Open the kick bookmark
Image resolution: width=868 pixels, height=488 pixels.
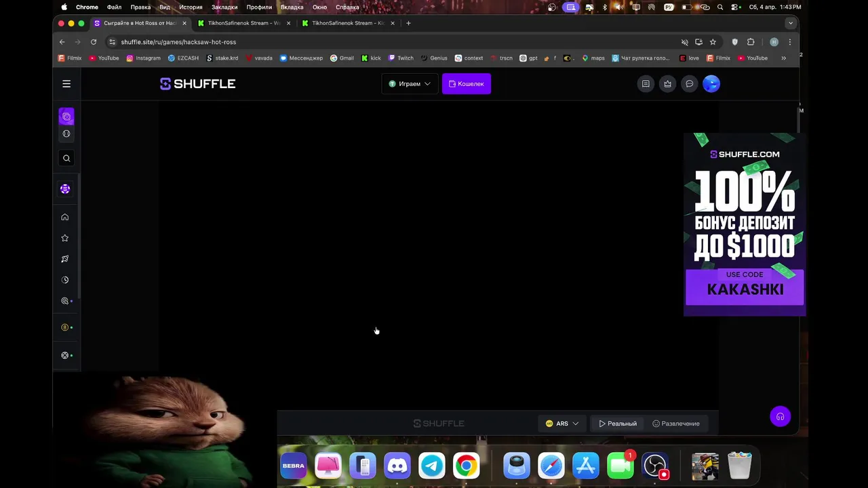click(x=371, y=58)
